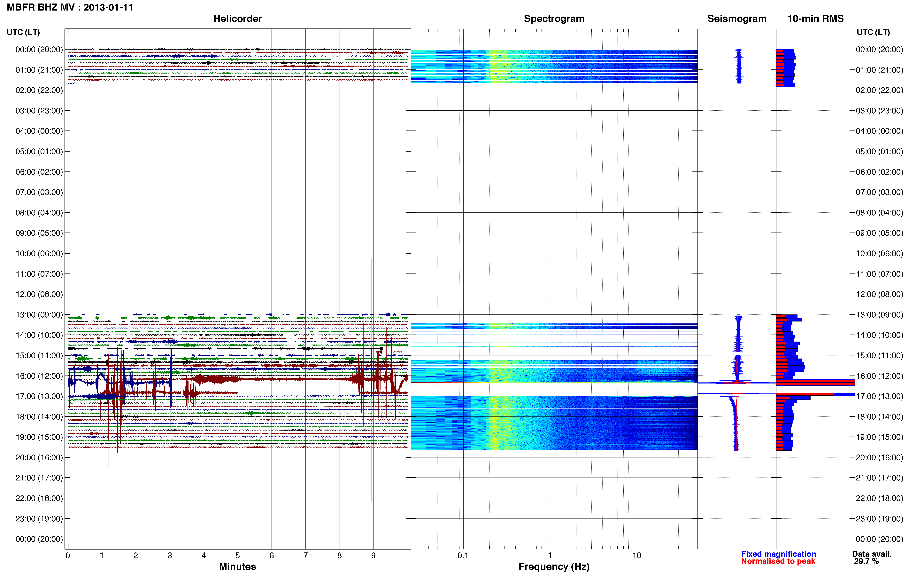Click left time label '13:00 (09:00)'
The width and height of the screenshot is (924, 578).
tap(39, 315)
